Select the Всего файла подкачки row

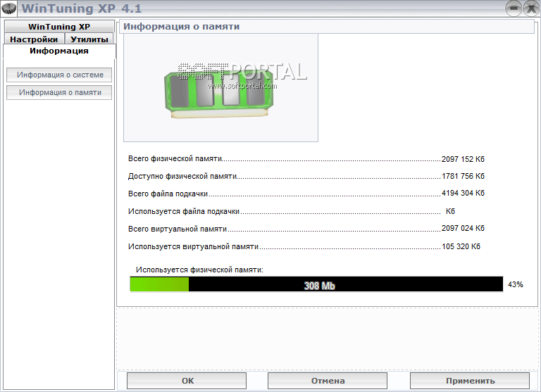tap(306, 194)
